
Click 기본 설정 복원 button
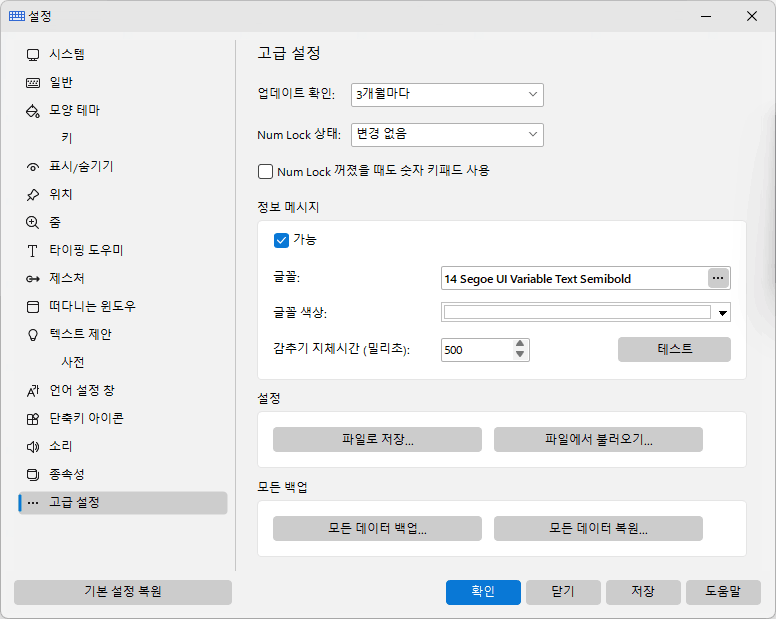click(123, 592)
